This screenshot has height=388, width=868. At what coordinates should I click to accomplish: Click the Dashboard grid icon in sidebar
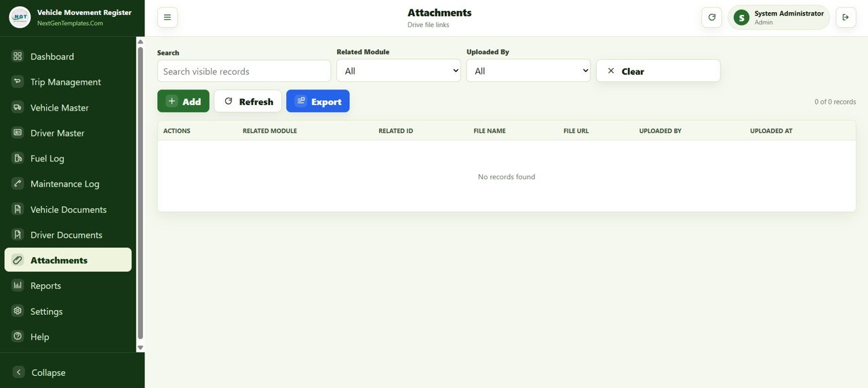coord(18,56)
